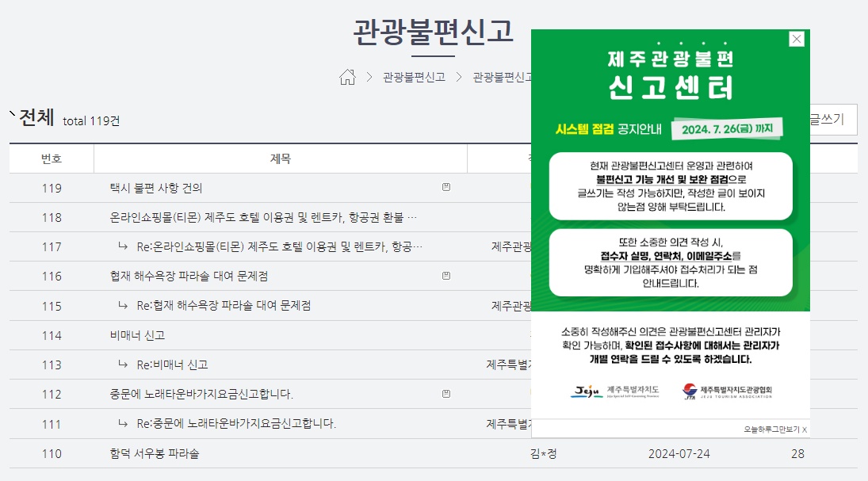Viewport: 868px width, 481px height.
Task: Select the attachment icon on the 노래타운 complaint post
Action: click(445, 392)
